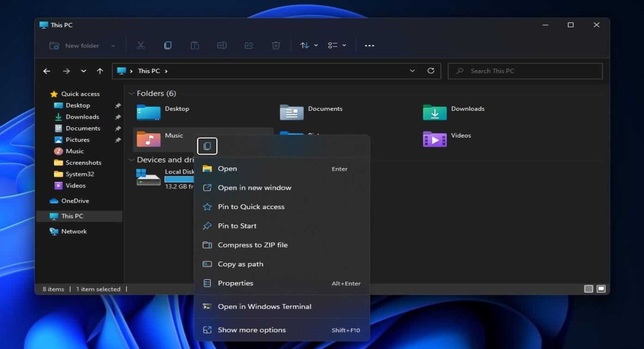Viewport: 644px width, 349px height.
Task: Click the back navigation arrow
Action: pyautogui.click(x=47, y=71)
